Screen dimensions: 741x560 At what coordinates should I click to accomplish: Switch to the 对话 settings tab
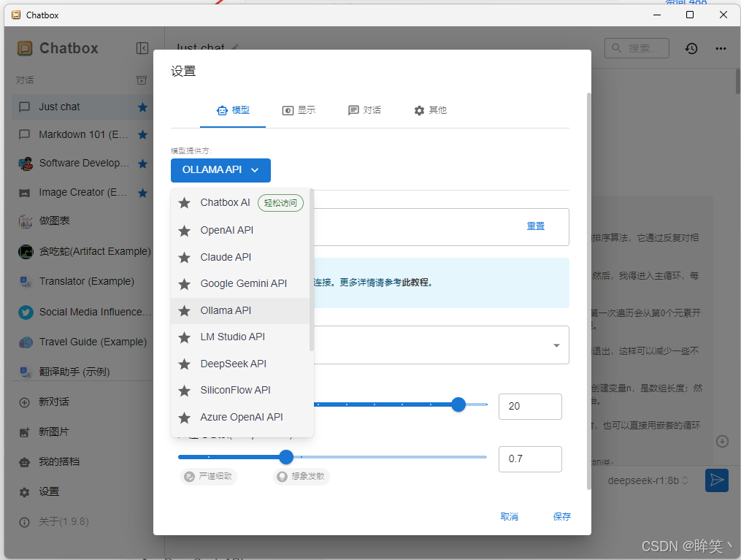364,110
